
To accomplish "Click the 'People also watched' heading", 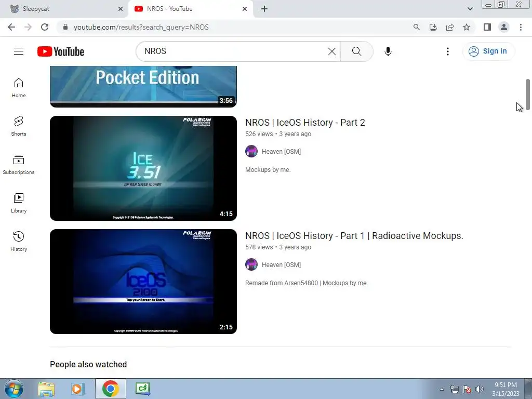I will click(x=88, y=364).
